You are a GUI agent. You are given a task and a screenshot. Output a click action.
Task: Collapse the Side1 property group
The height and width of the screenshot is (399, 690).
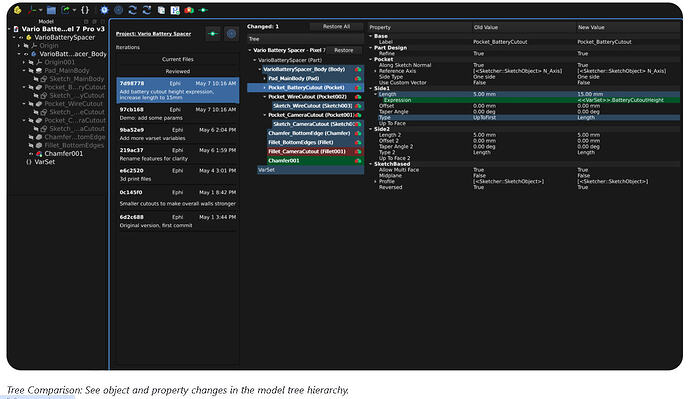[371, 88]
